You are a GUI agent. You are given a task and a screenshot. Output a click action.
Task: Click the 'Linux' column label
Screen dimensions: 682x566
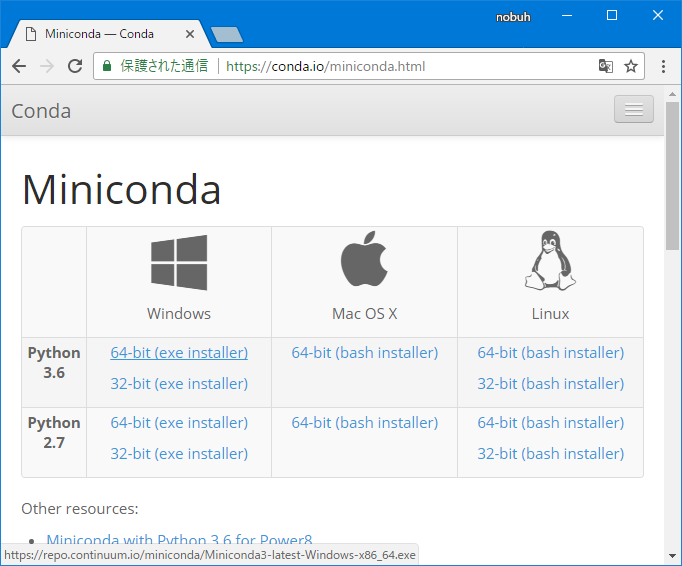point(550,314)
